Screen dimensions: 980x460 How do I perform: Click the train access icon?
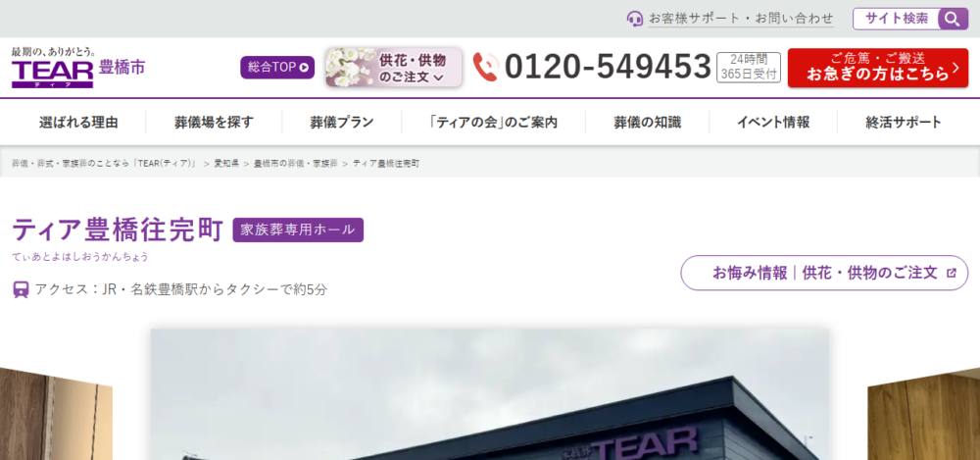click(22, 289)
